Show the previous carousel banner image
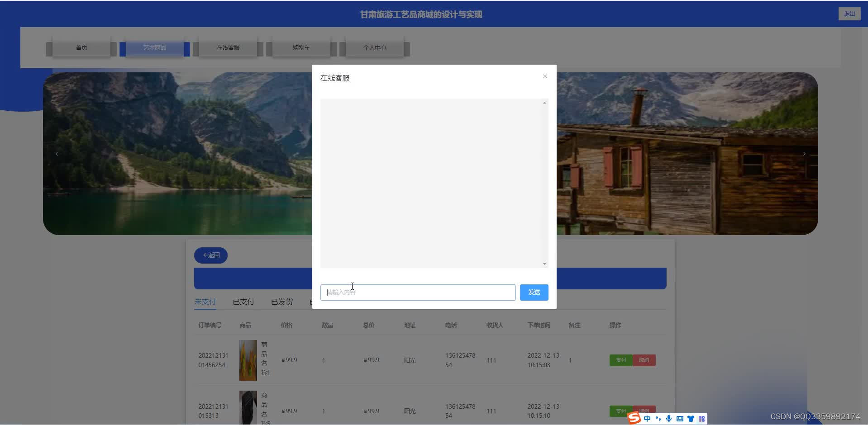The height and width of the screenshot is (425, 868). pos(57,154)
